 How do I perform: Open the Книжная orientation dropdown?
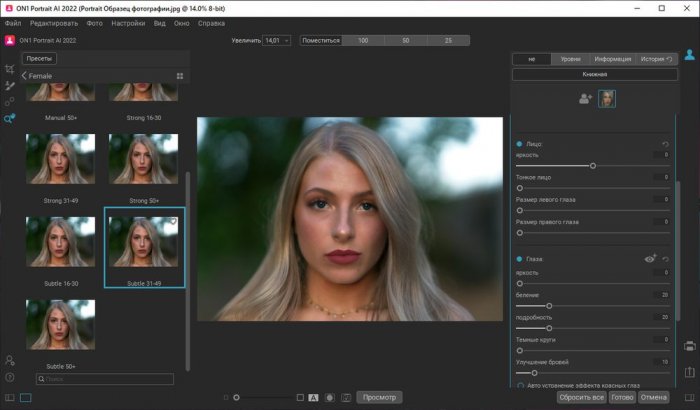(594, 74)
